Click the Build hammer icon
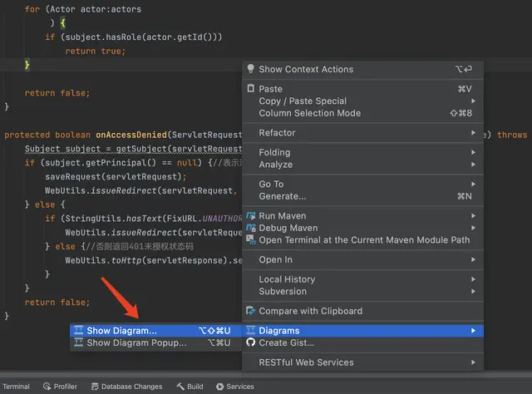The width and height of the screenshot is (532, 394). [x=180, y=387]
